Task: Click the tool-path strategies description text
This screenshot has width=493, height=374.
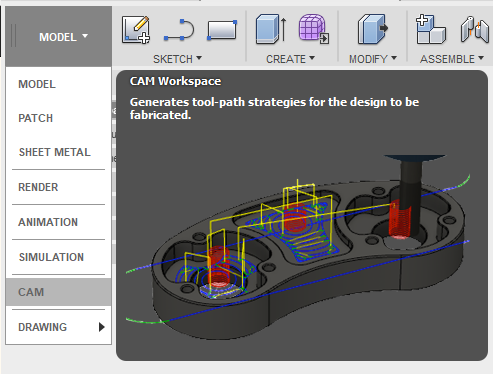Action: [x=274, y=108]
